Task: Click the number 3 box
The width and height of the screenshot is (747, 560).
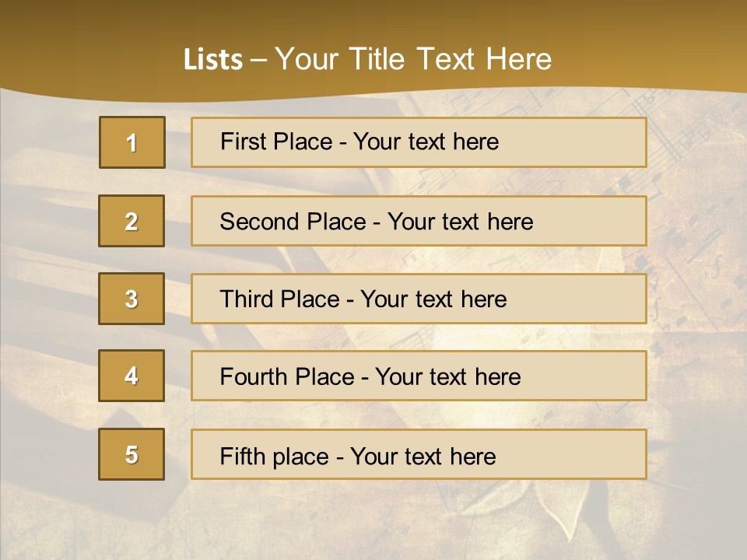Action: 132,299
